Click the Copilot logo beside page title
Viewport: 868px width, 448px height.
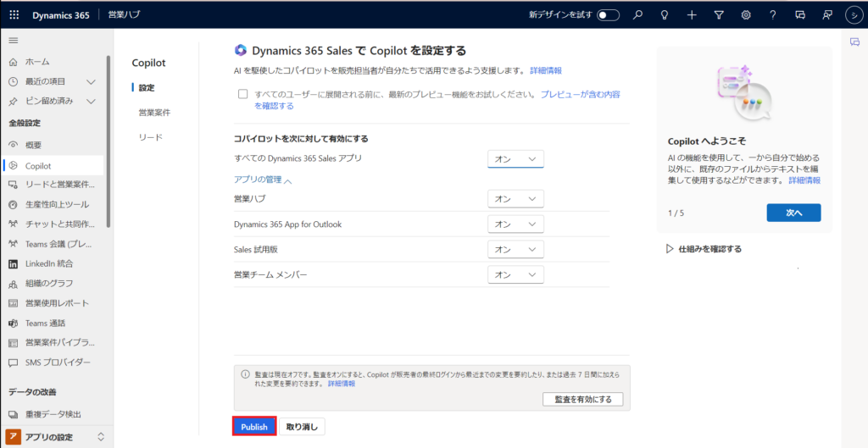pos(240,50)
